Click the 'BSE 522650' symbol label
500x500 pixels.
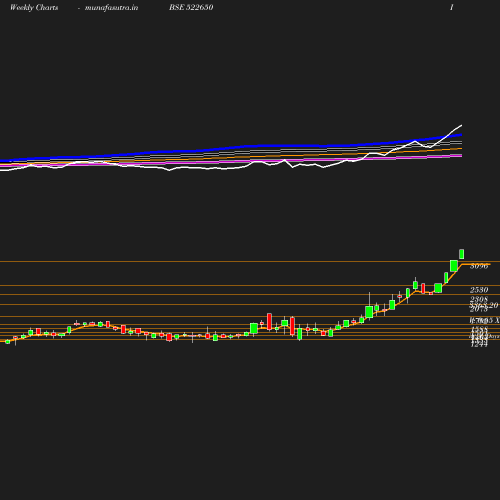pos(191,7)
